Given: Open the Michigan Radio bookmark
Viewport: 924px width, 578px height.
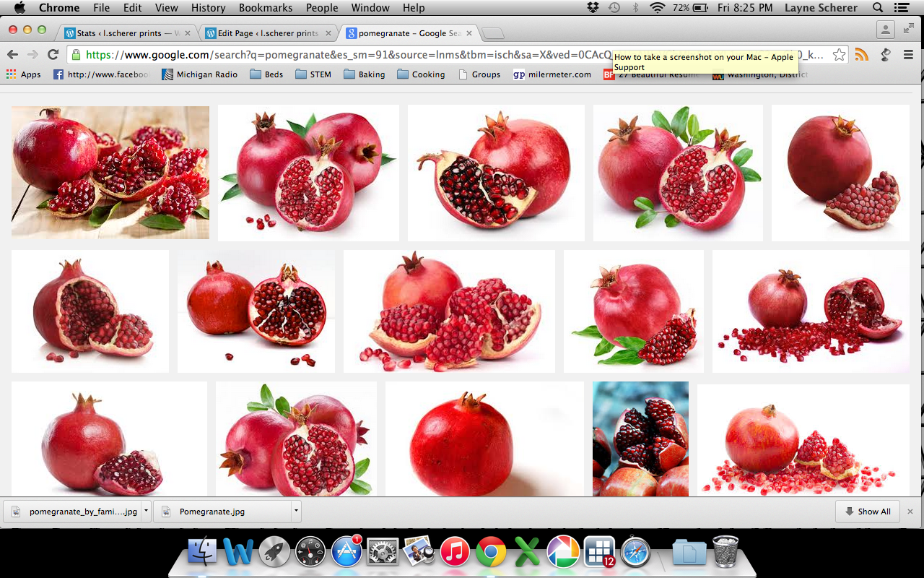Looking at the screenshot, I should pyautogui.click(x=199, y=74).
